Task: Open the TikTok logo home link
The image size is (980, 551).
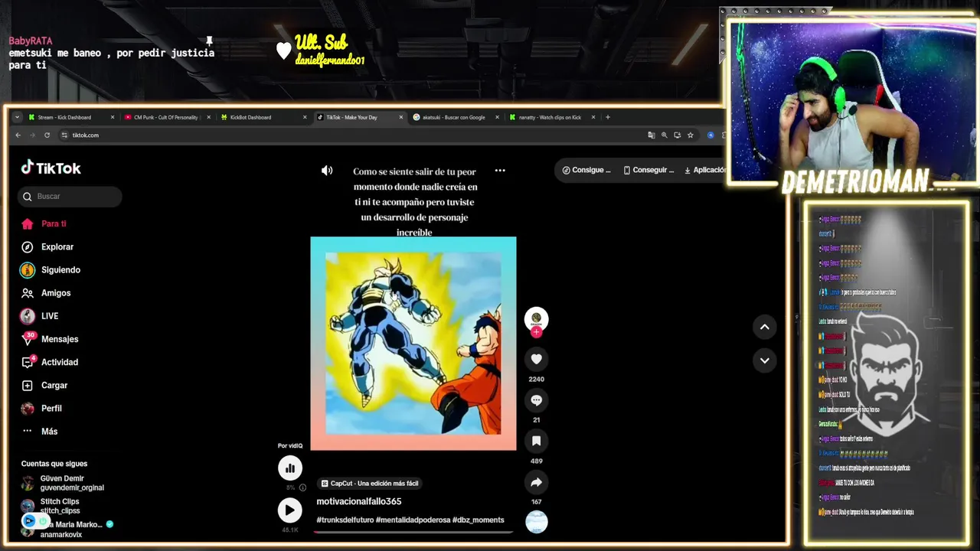Action: (x=51, y=168)
